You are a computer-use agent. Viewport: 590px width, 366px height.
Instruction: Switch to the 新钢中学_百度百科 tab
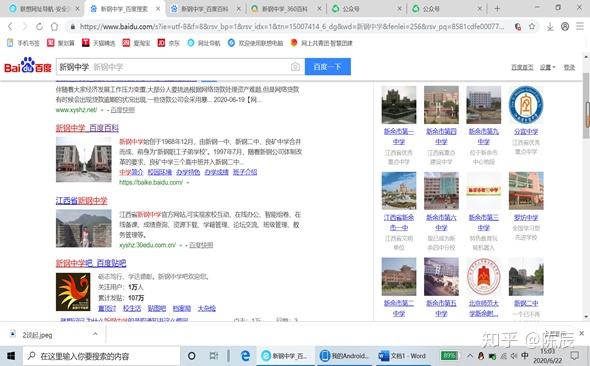(x=205, y=9)
